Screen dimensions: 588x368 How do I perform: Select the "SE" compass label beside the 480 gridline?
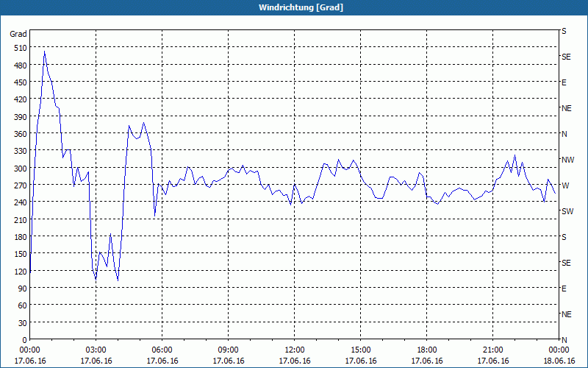[566, 57]
